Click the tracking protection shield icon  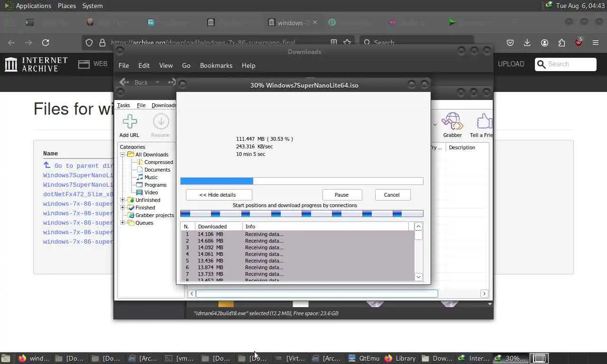89,43
